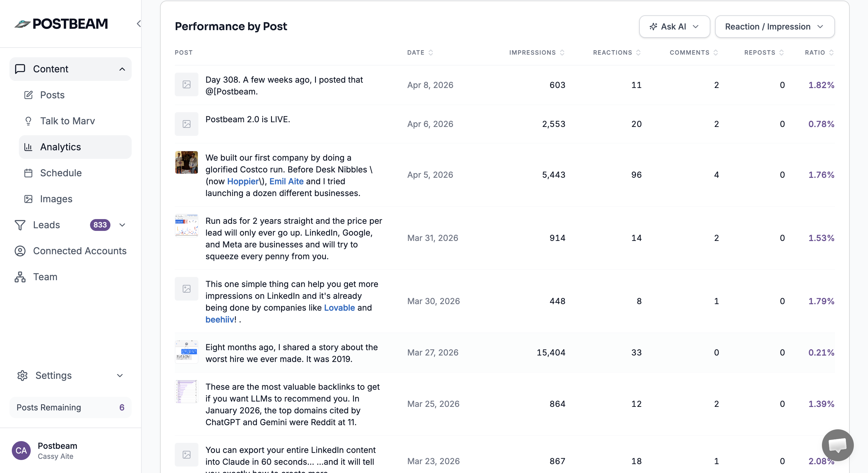The image size is (868, 473).
Task: Open the Hoppier link
Action: coord(243,181)
